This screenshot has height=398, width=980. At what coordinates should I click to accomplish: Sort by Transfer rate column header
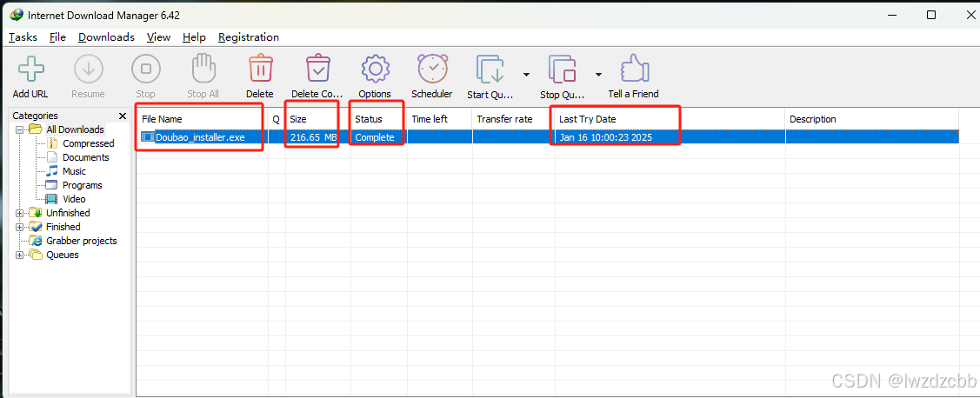[514, 119]
